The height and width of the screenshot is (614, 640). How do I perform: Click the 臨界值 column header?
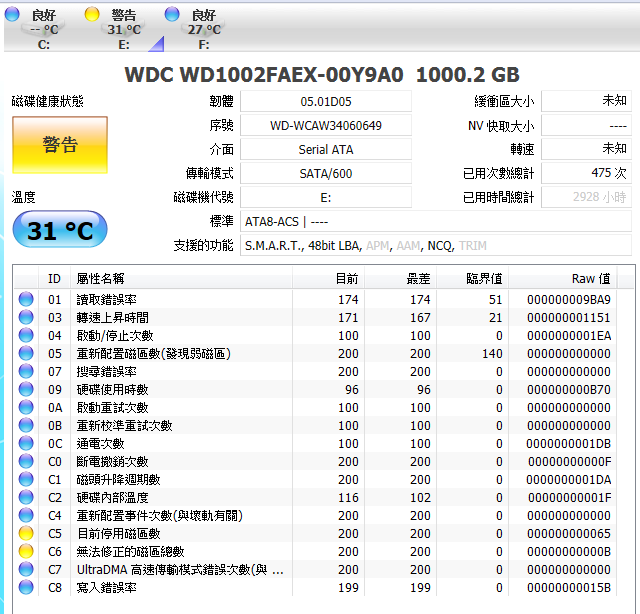[x=473, y=278]
